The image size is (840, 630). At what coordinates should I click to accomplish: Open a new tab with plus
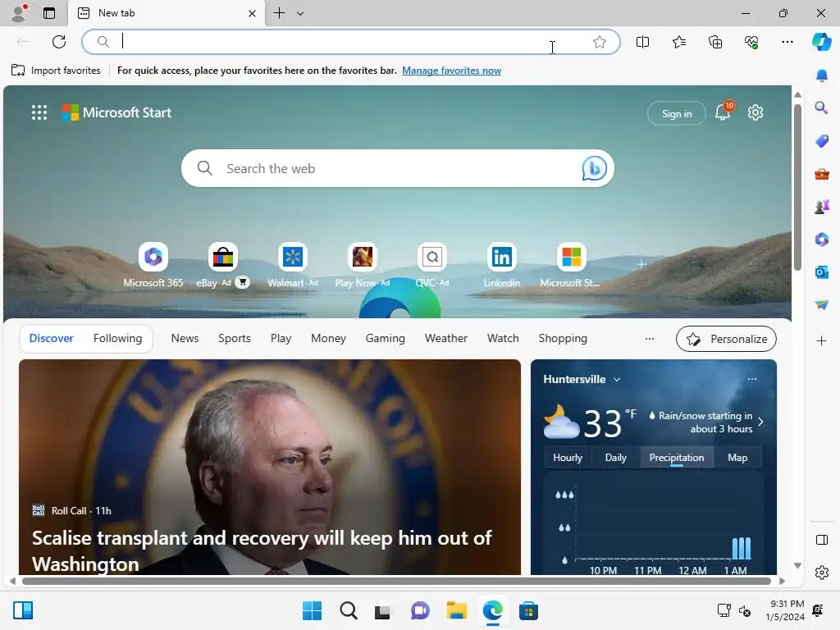coord(279,13)
